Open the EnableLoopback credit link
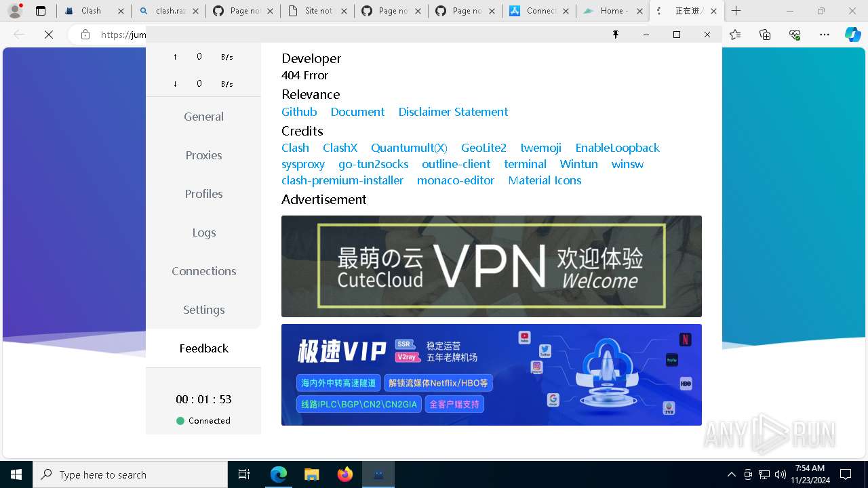868x488 pixels. click(617, 148)
